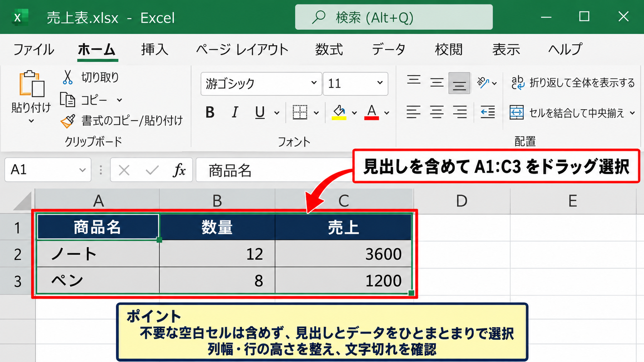The height and width of the screenshot is (362, 644).
Task: Apply the fill color bucket icon
Action: pyautogui.click(x=339, y=112)
